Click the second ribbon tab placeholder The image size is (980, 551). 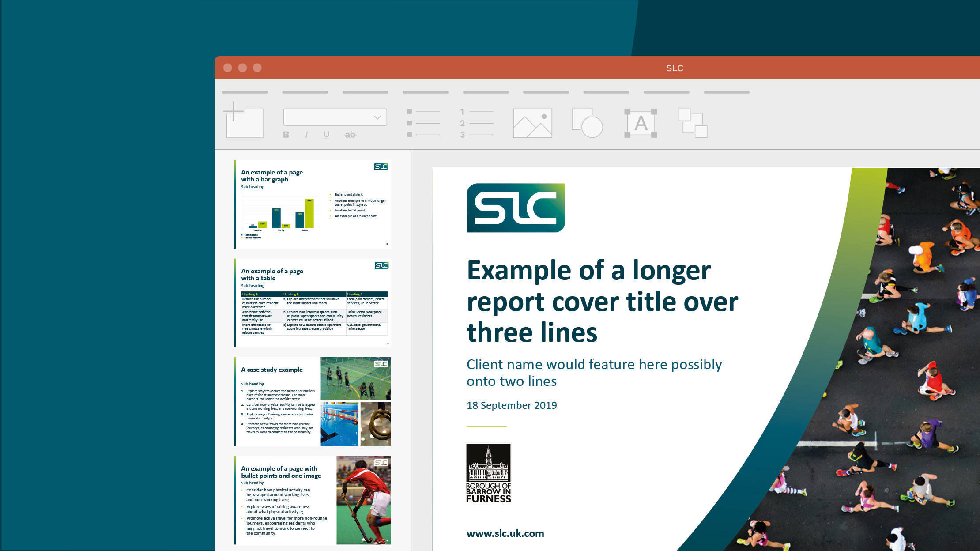coord(305,92)
